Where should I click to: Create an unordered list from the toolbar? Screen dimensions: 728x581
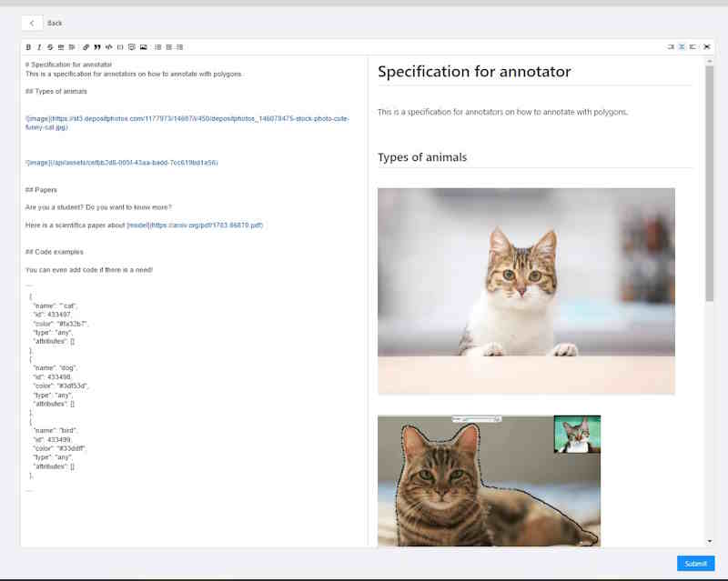[x=157, y=46]
